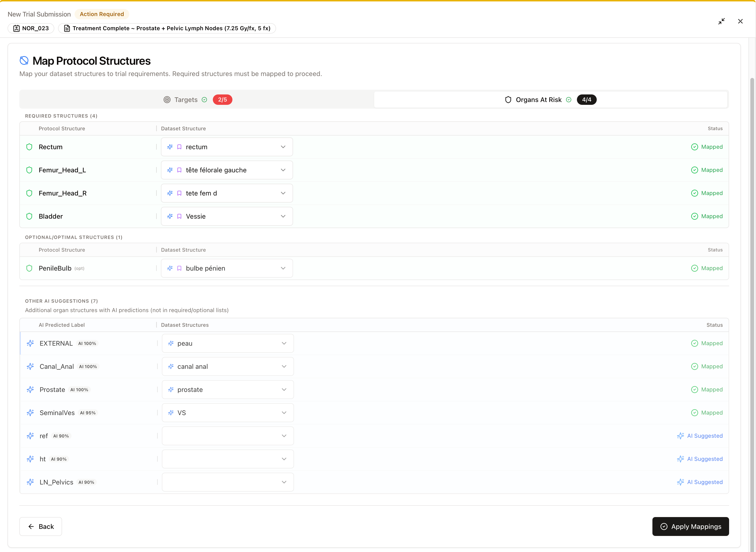Open the tête félorale gauche dropdown

pos(227,170)
